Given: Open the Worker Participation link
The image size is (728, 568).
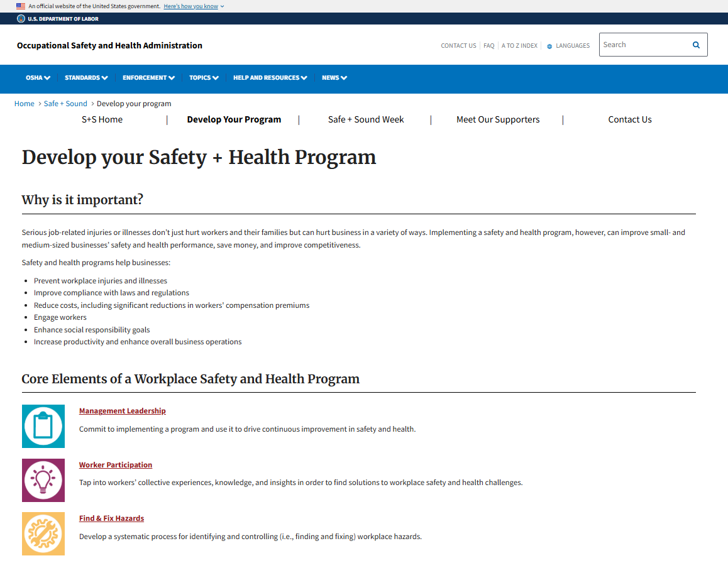Looking at the screenshot, I should (x=116, y=464).
